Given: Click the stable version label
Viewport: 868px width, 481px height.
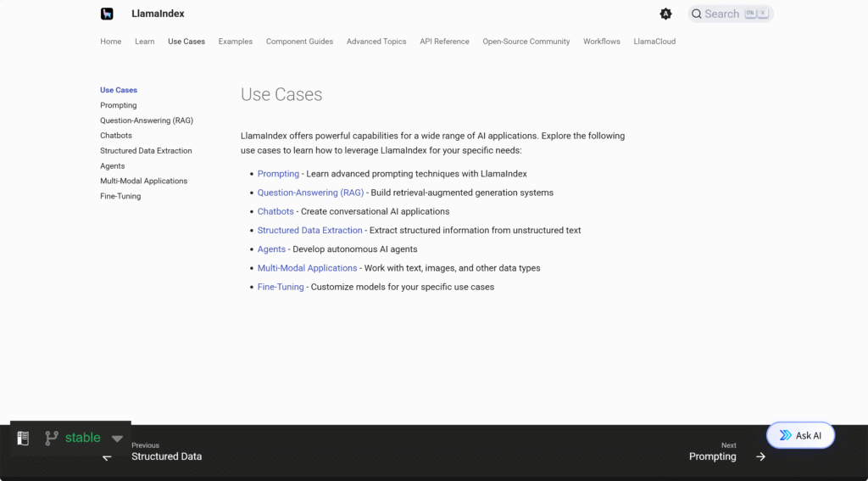Looking at the screenshot, I should (x=82, y=438).
